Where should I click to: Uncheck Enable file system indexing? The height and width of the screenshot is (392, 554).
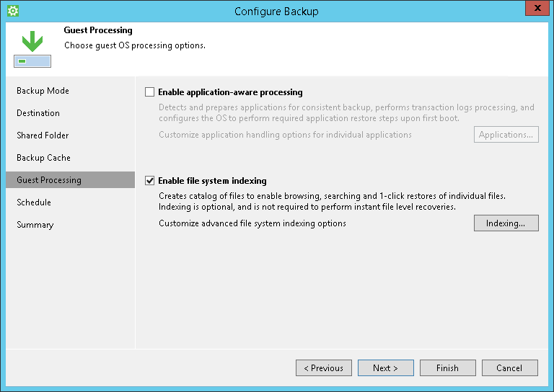(x=150, y=181)
